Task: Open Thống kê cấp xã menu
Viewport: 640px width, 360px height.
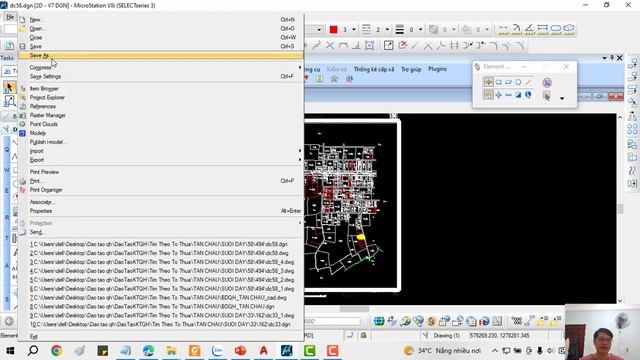Action: pos(374,69)
